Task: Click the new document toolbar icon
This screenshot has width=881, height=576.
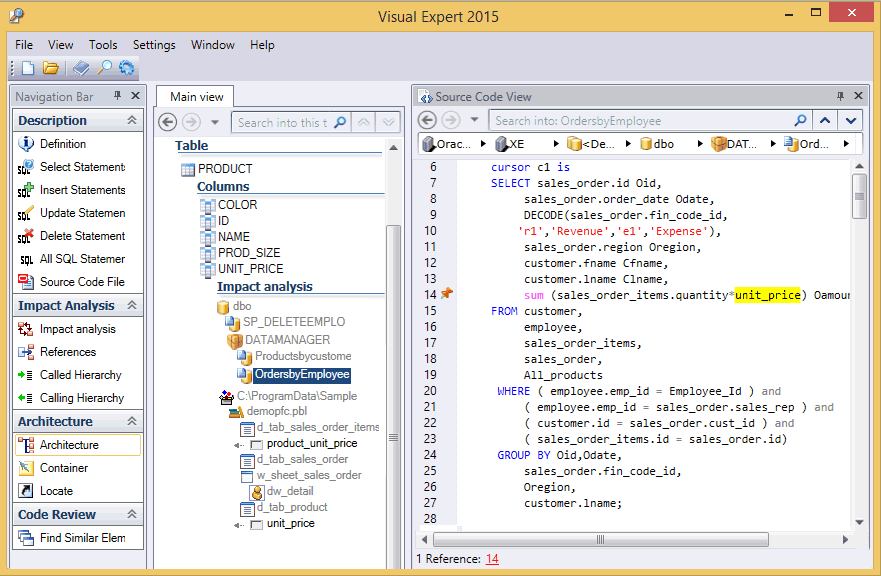Action: 28,68
